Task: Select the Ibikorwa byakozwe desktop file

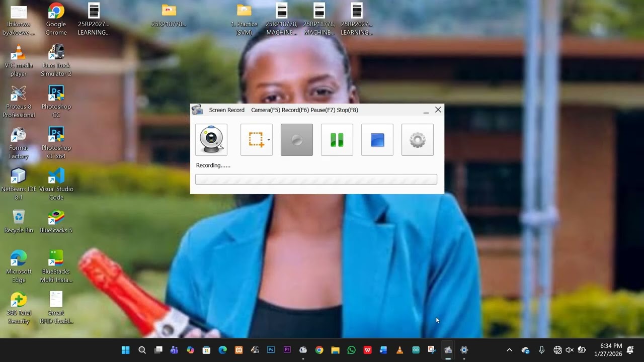Action: (19, 20)
